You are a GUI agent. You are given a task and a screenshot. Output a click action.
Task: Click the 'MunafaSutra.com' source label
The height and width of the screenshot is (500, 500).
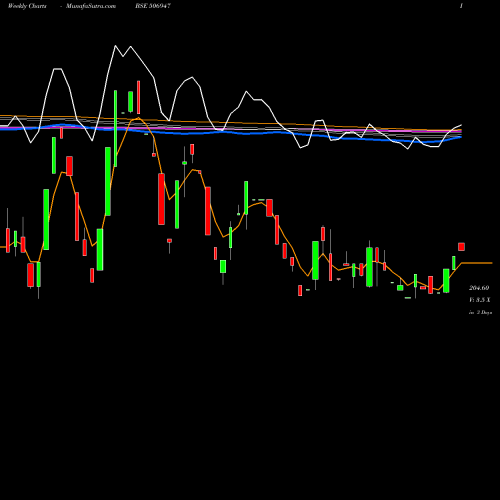91,6
